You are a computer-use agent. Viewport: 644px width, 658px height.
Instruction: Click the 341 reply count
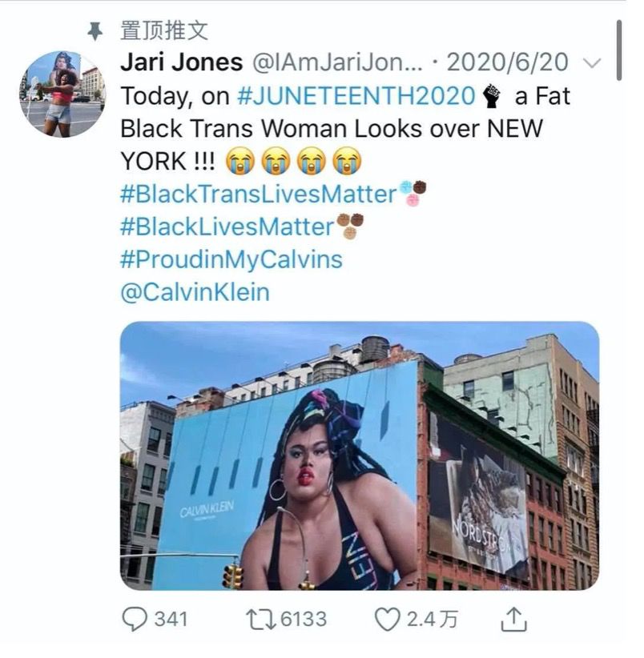click(171, 620)
